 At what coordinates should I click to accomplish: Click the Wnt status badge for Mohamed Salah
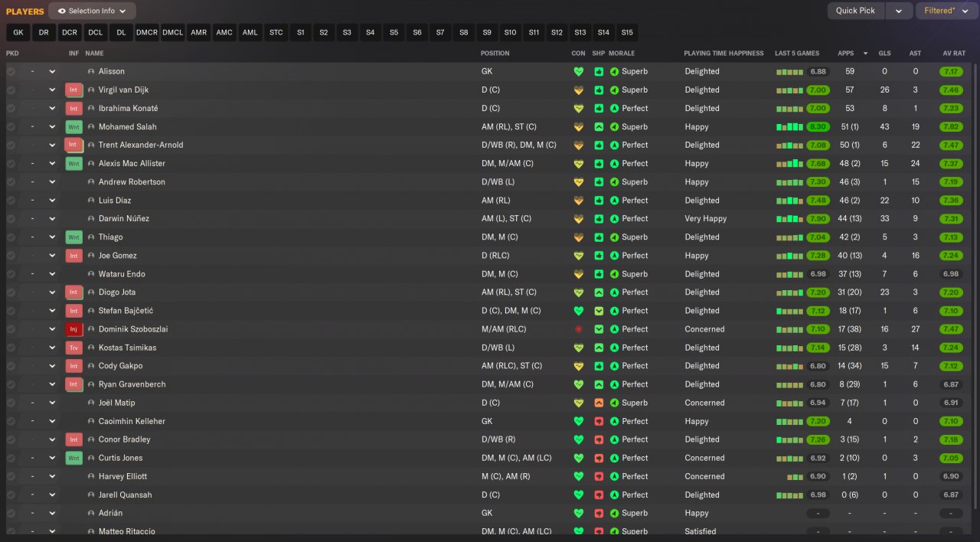[x=73, y=127]
